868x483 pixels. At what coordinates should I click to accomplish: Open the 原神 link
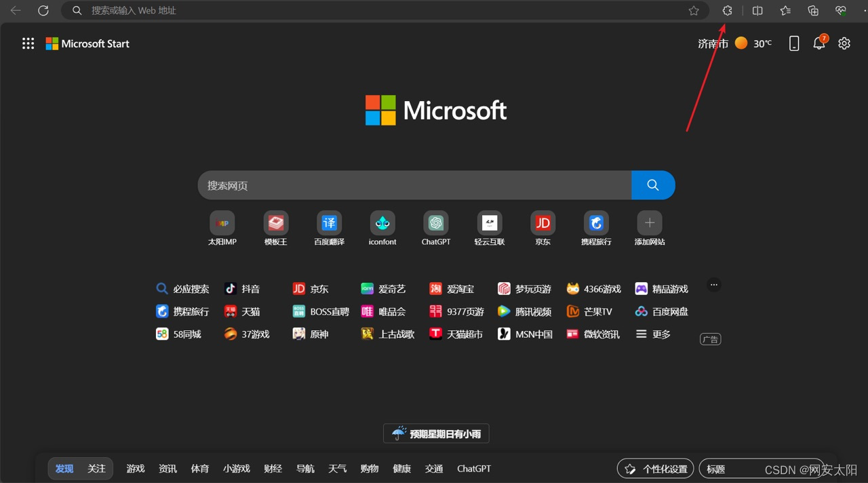point(310,334)
